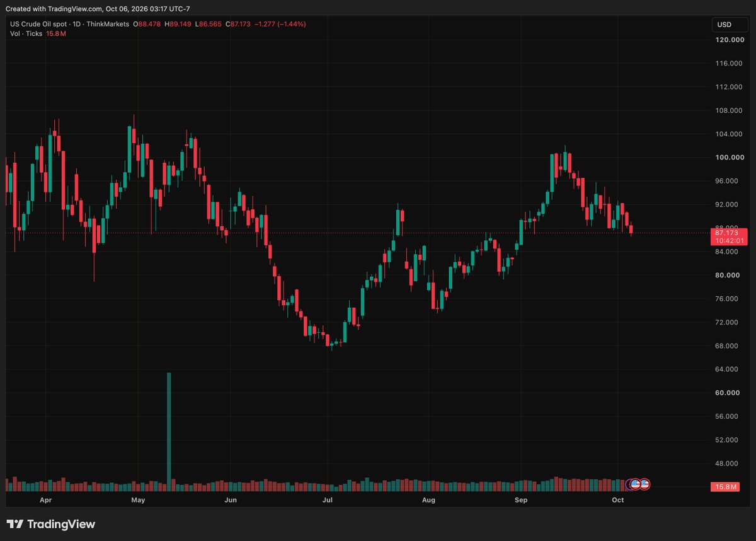Screen dimensions: 756x541
Task: Click the Sep label on the time axis
Action: pos(521,500)
